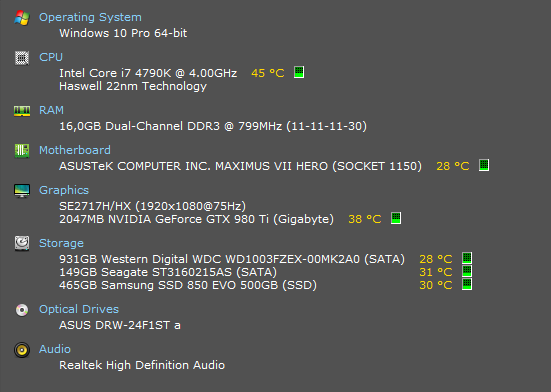551x392 pixels.
Task: Click the motherboard temperature status indicator
Action: (x=484, y=165)
